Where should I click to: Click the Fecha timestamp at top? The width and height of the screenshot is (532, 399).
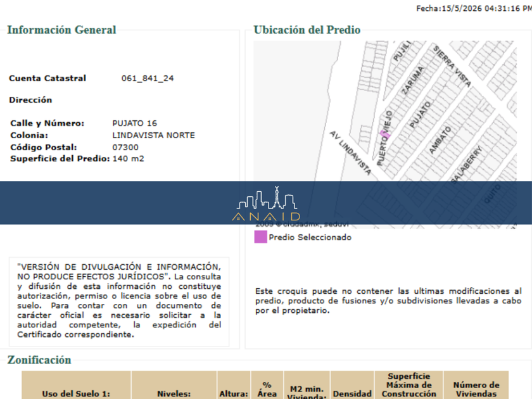[x=474, y=8]
